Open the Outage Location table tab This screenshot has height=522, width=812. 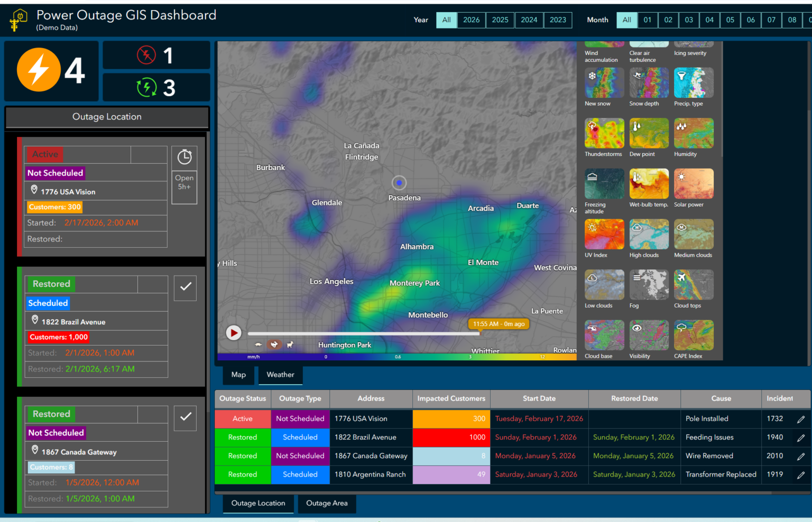coord(258,504)
